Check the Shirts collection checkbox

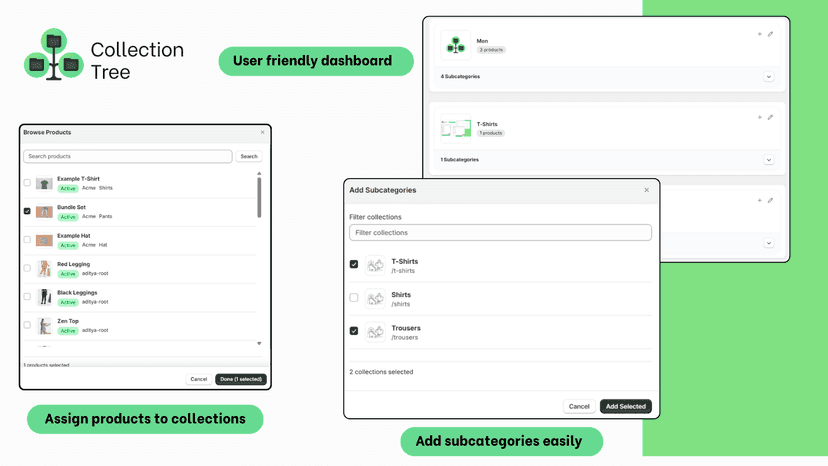(x=354, y=297)
